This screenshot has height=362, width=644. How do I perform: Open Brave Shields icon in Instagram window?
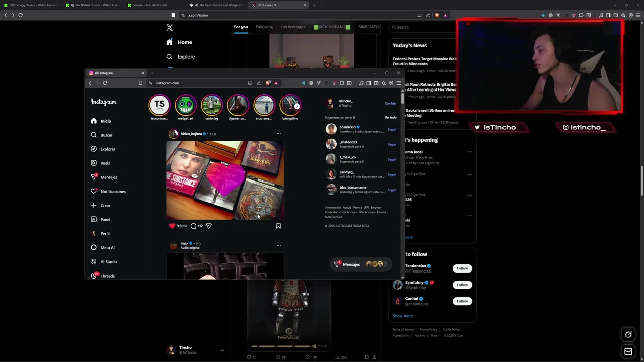pos(268,83)
